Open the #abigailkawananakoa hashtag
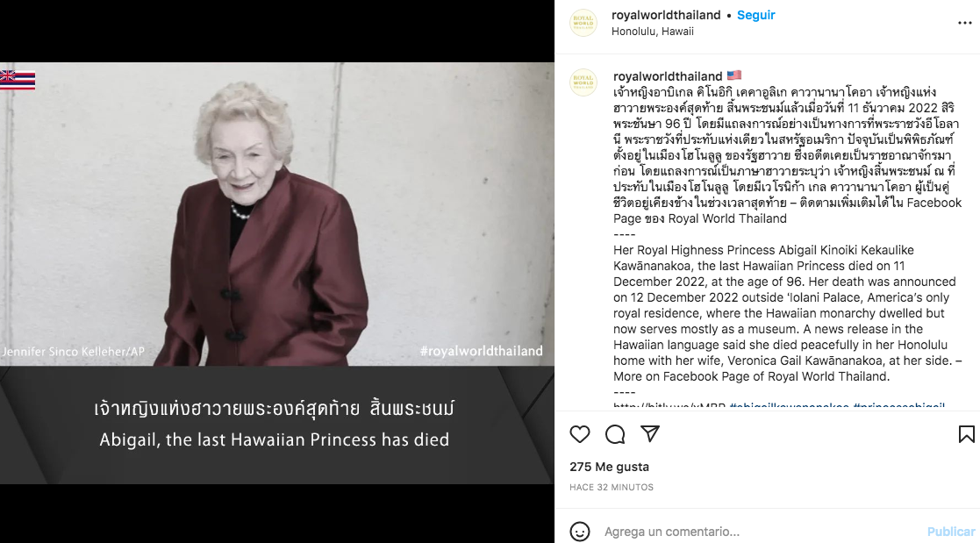Viewport: 980px width, 543px height. [x=789, y=404]
